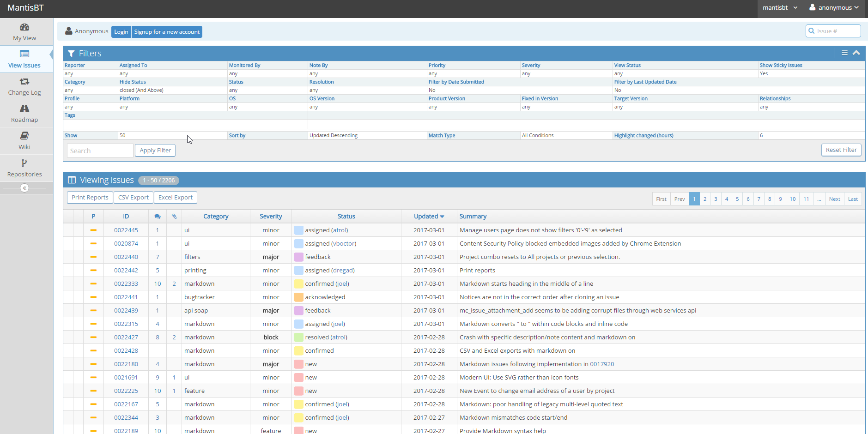This screenshot has width=868, height=434.
Task: Click the notes count column header icon
Action: (x=158, y=217)
